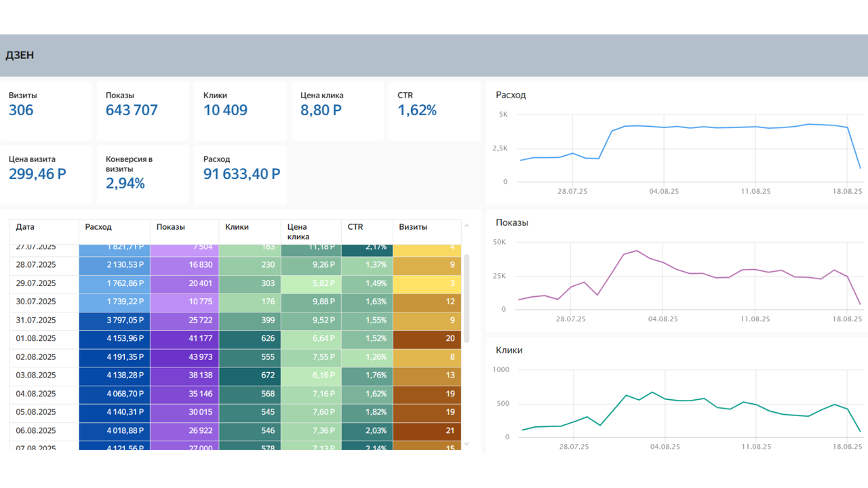Click the clicks cell 672
The image size is (868, 488).
click(x=250, y=375)
